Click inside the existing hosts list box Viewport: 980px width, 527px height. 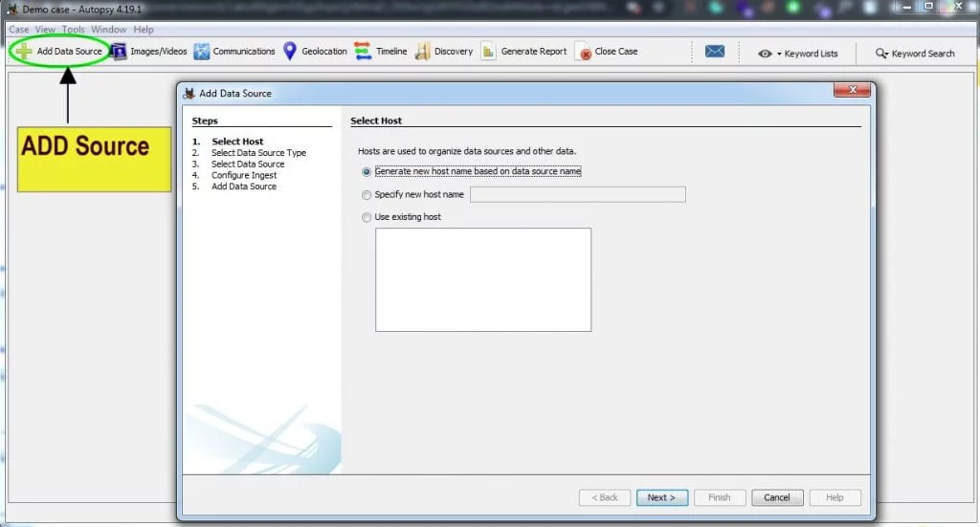click(483, 279)
